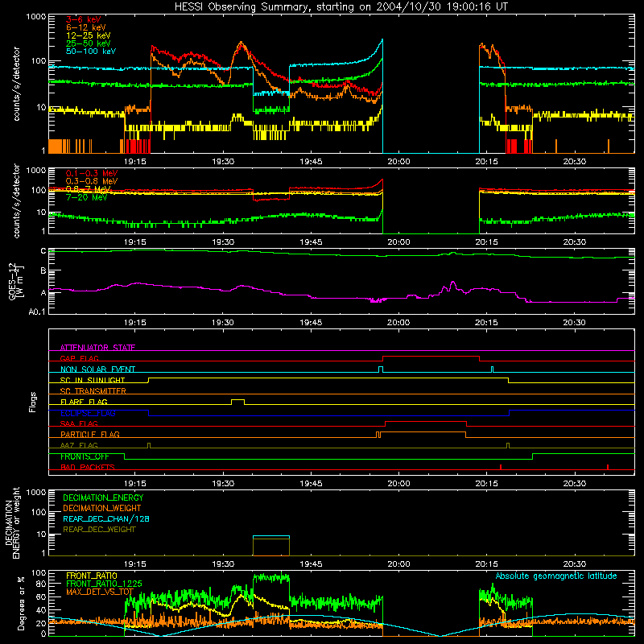Click the vertical Flags axis title
Screen dimensions: 644x644
pos(33,402)
